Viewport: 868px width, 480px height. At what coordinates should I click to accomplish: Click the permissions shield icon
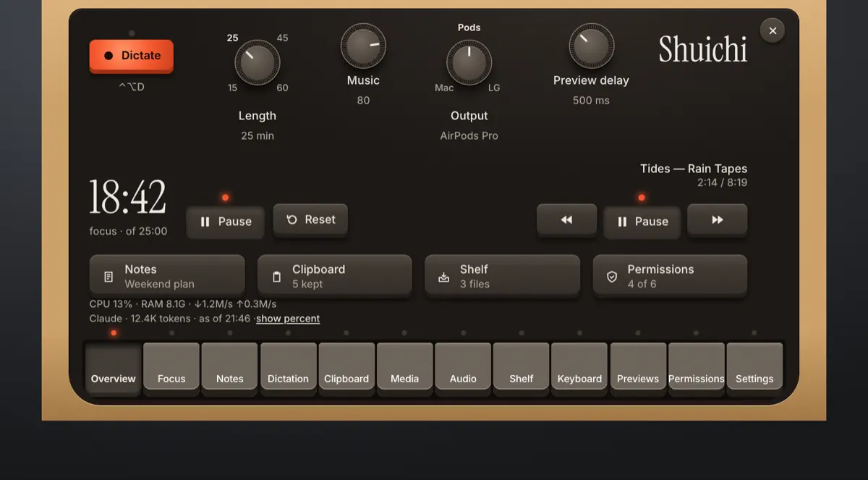tap(612, 277)
